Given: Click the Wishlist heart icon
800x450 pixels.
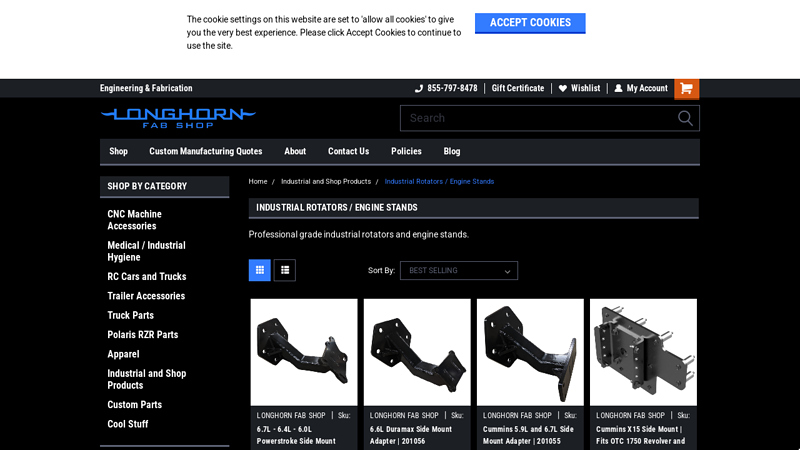Looking at the screenshot, I should point(562,88).
